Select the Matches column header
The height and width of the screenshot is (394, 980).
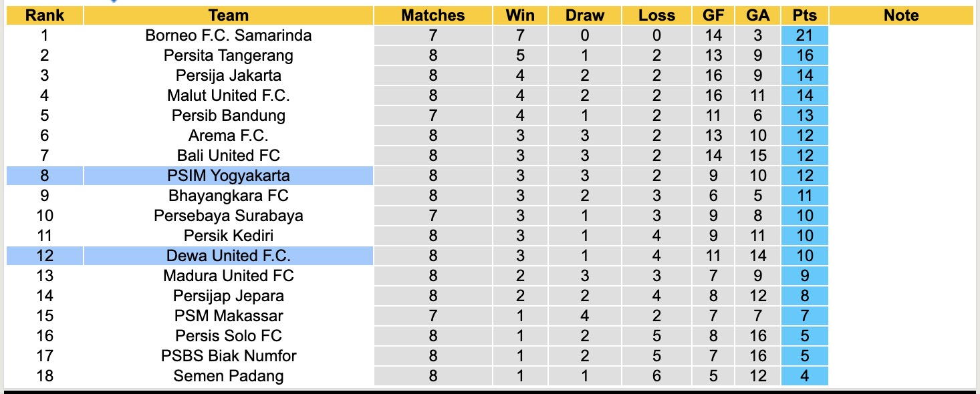pyautogui.click(x=433, y=15)
